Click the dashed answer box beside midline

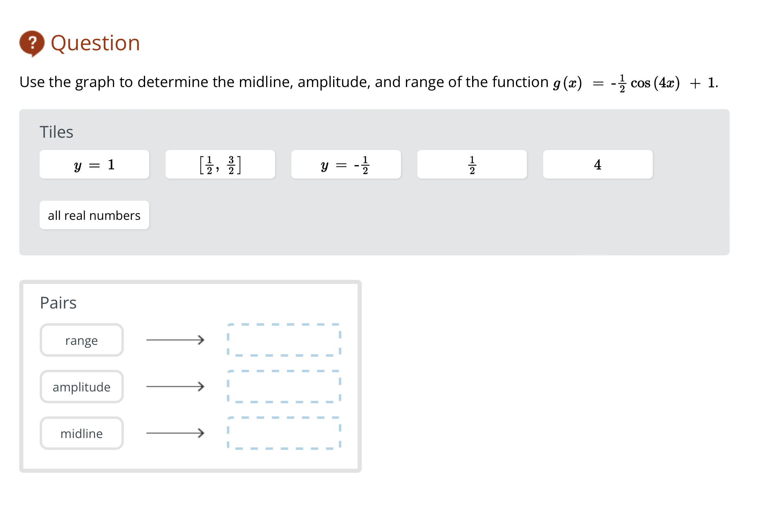pos(284,433)
